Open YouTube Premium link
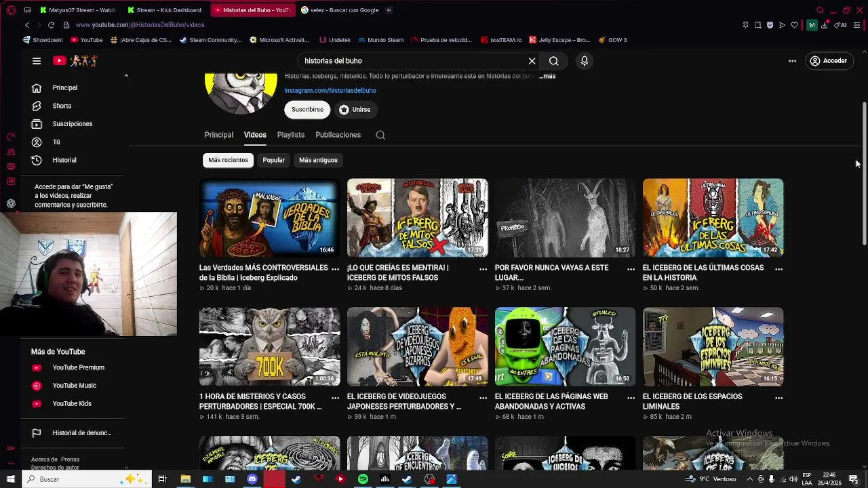The height and width of the screenshot is (488, 868). pyautogui.click(x=78, y=367)
